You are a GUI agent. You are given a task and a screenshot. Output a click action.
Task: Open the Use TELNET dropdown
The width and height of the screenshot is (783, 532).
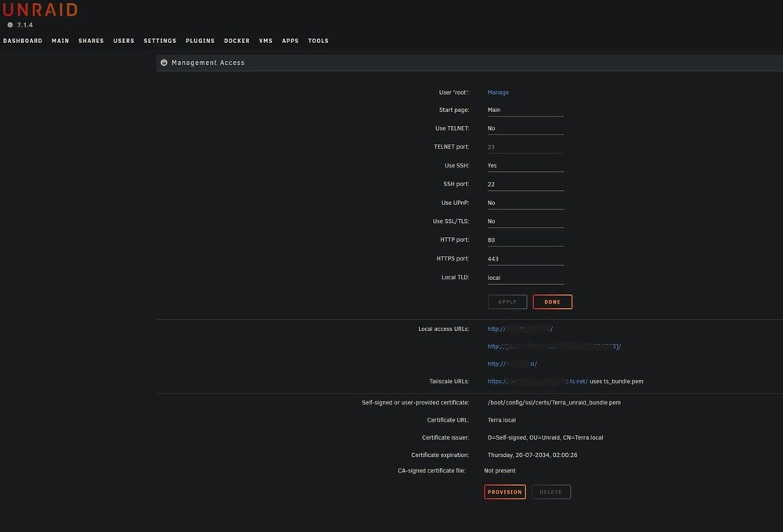pyautogui.click(x=525, y=129)
